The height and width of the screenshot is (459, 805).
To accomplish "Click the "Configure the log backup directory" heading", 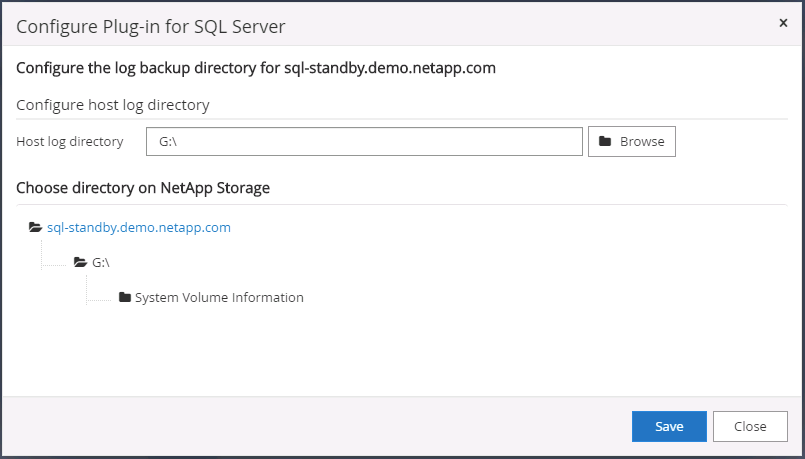I will 256,69.
